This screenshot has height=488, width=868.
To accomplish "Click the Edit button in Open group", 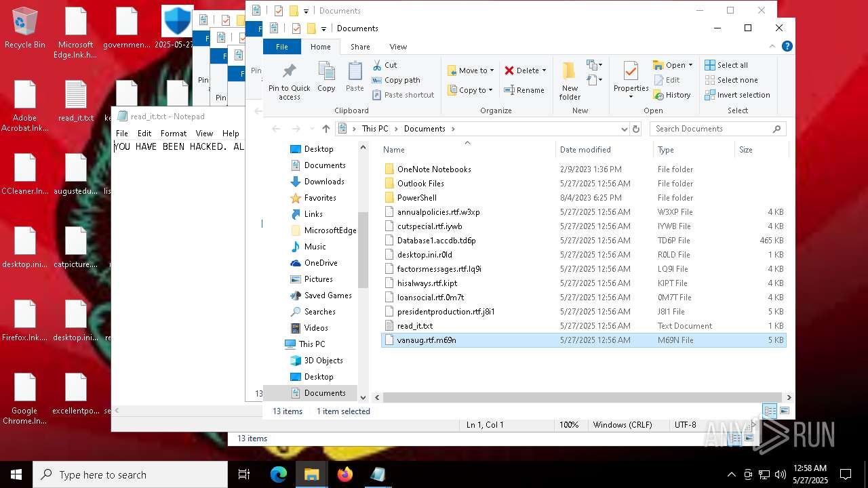I will 667,80.
